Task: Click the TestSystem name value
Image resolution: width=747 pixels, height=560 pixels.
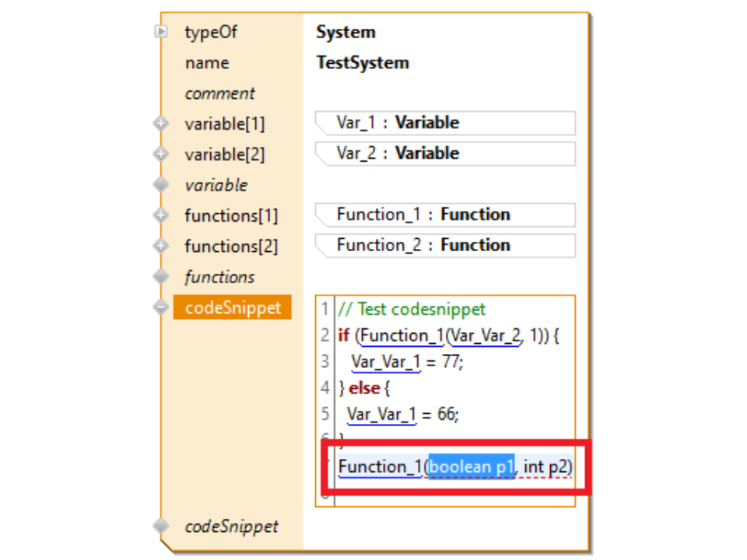Action: click(363, 63)
